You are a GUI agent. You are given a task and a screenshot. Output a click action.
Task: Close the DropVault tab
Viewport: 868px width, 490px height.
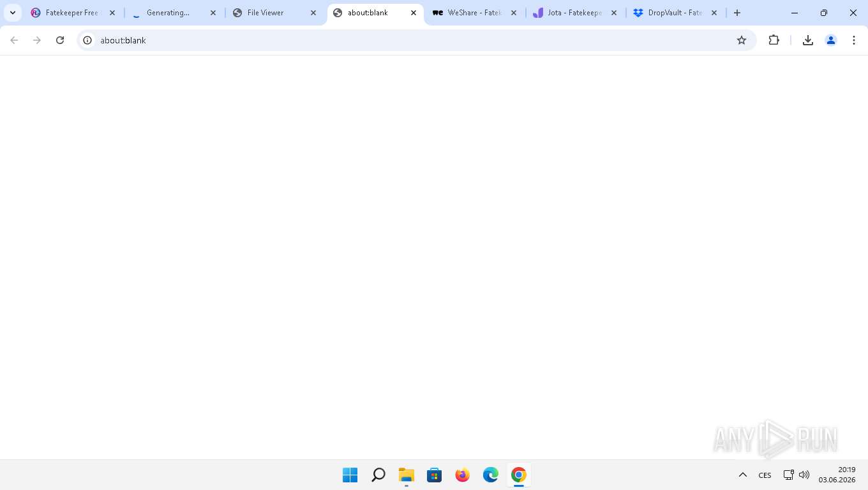714,13
